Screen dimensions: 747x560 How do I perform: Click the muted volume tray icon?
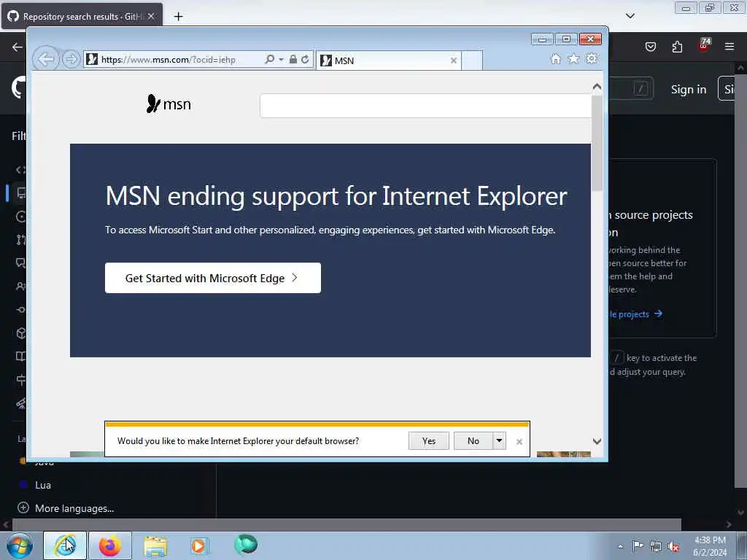coord(673,546)
